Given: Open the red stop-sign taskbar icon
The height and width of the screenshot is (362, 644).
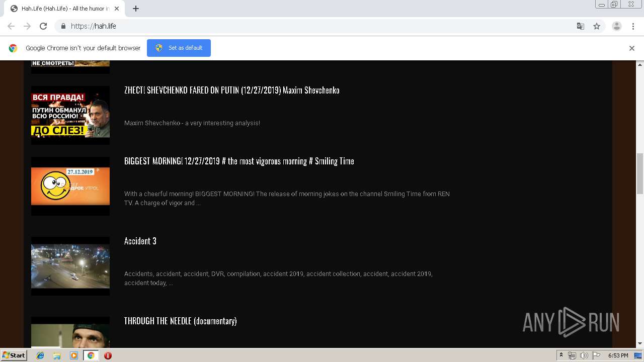Looking at the screenshot, I should point(108,355).
